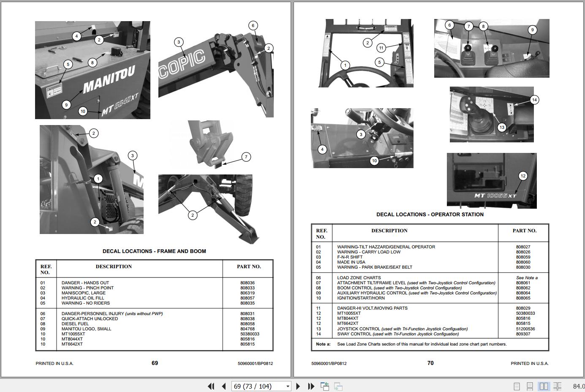Image resolution: width=585 pixels, height=392 pixels.
Task: Click the 'IGNITION/START/HORN' entry
Action: 361,298
